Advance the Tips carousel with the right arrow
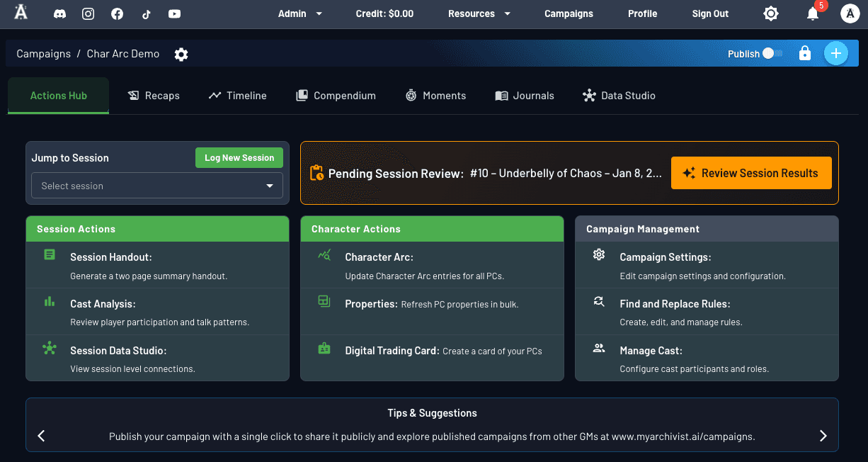 pyautogui.click(x=823, y=436)
